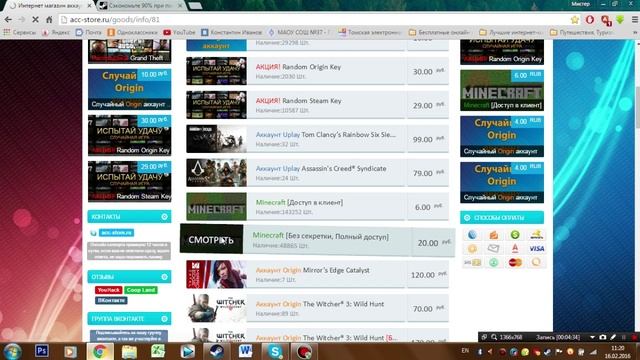This screenshot has height=360, width=640.
Task: Click the acc-store.ru contact badge
Action: click(116, 233)
